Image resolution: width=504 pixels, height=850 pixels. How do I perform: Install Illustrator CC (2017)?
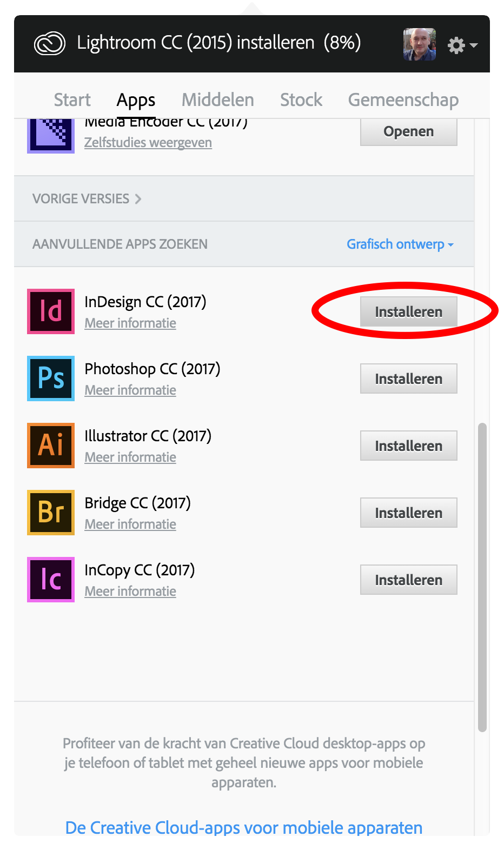click(x=409, y=446)
